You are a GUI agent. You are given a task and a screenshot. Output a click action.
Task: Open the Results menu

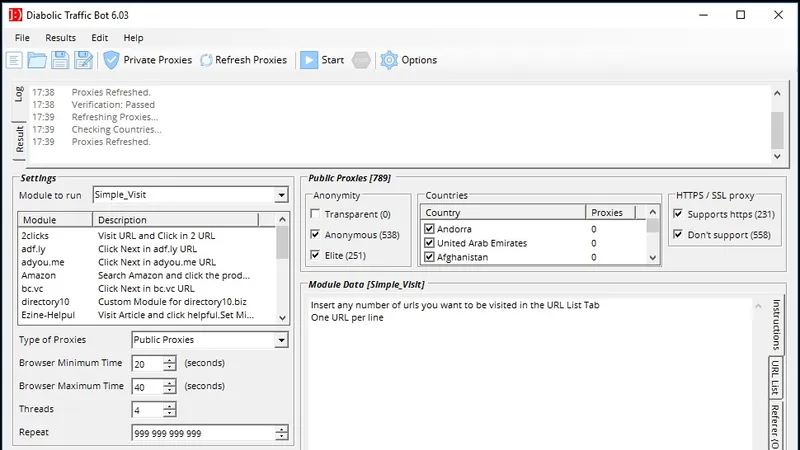tap(60, 38)
